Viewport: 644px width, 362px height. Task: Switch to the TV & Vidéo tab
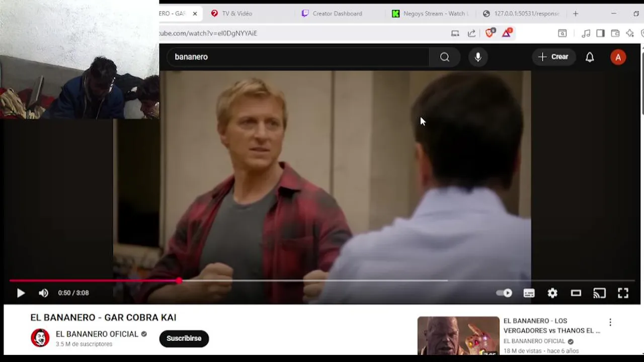pos(237,14)
